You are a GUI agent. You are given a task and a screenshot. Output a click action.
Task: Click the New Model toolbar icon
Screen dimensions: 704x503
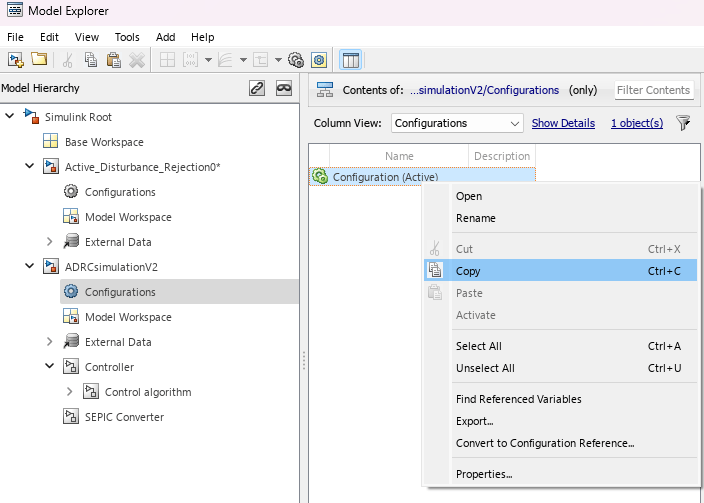tap(15, 60)
